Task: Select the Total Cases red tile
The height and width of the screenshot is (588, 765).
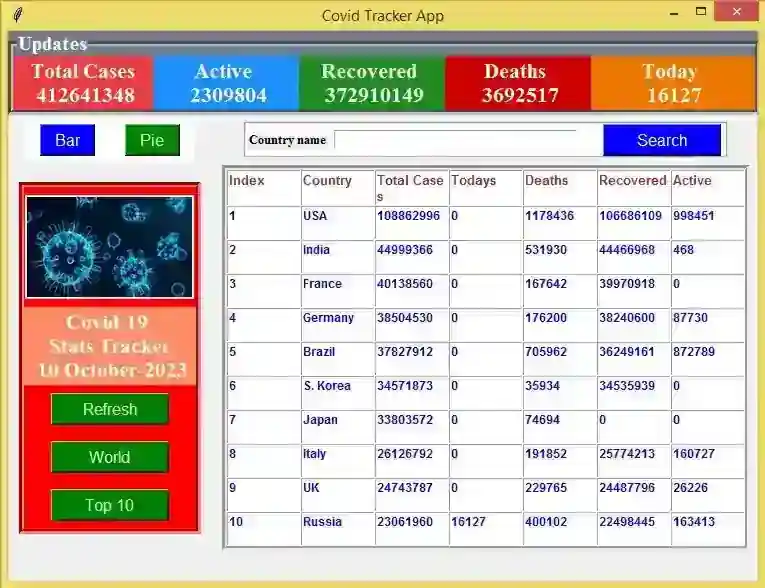Action: coord(83,83)
